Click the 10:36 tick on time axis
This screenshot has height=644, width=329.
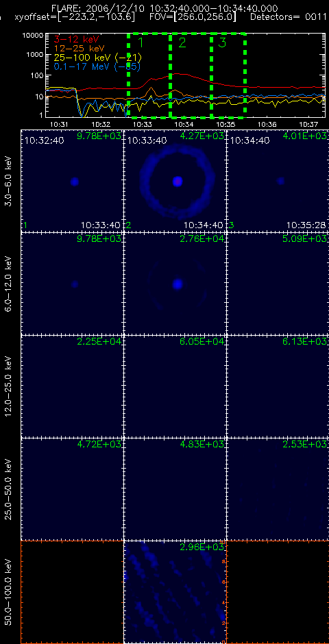(x=269, y=123)
